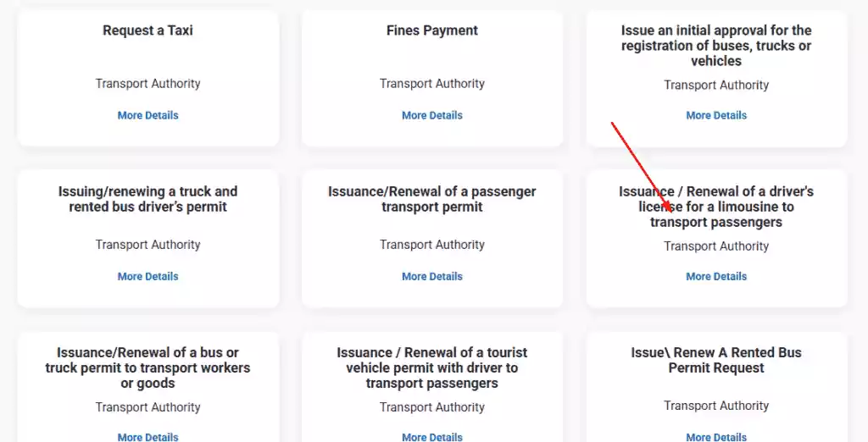Select the Fines Payment card title
Viewport: 868px width, 442px height.
[431, 30]
